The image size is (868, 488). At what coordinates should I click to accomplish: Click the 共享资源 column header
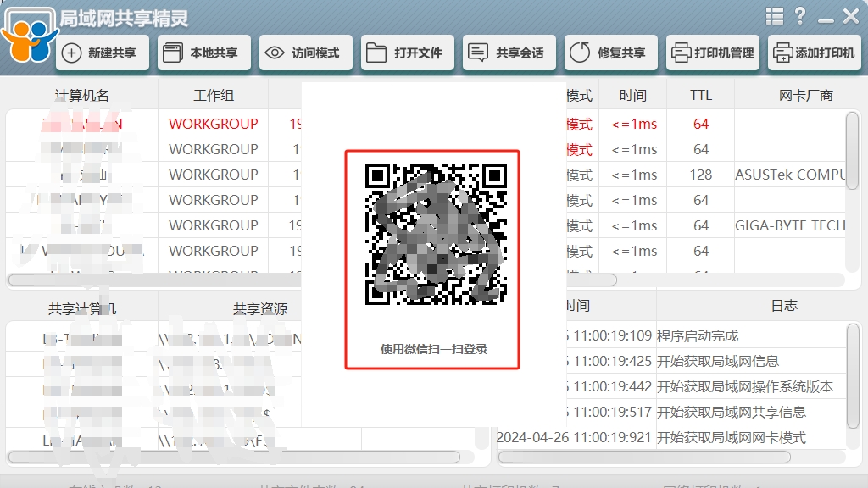click(x=260, y=308)
